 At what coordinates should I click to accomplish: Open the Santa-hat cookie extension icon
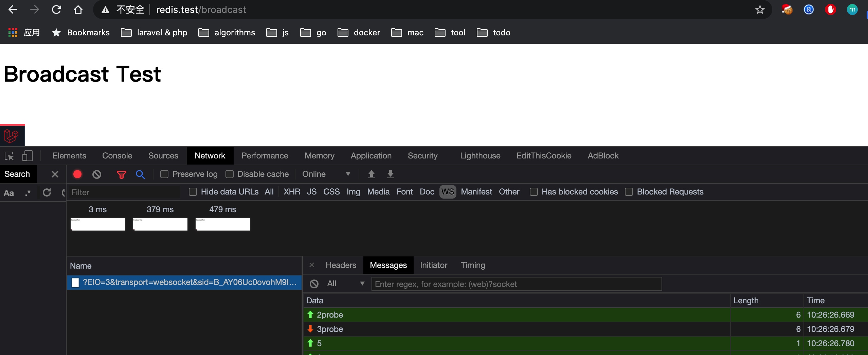[x=787, y=10]
